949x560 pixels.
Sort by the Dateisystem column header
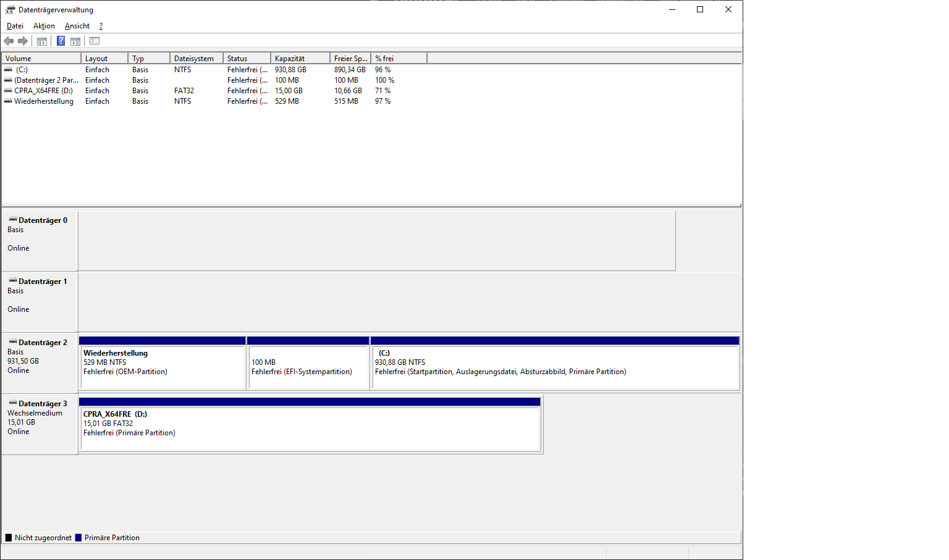196,59
